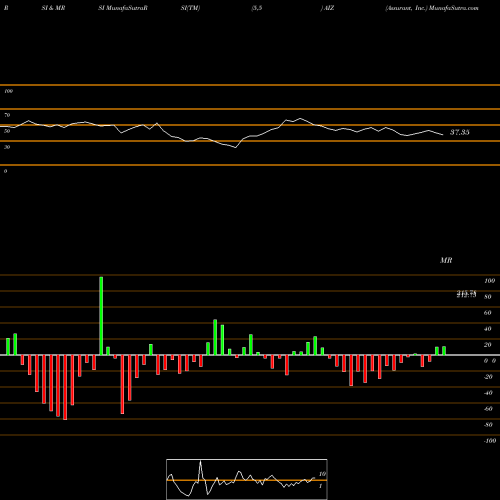Click the MR axis label 20
Viewport: 500px width, 500px height.
pyautogui.click(x=488, y=345)
